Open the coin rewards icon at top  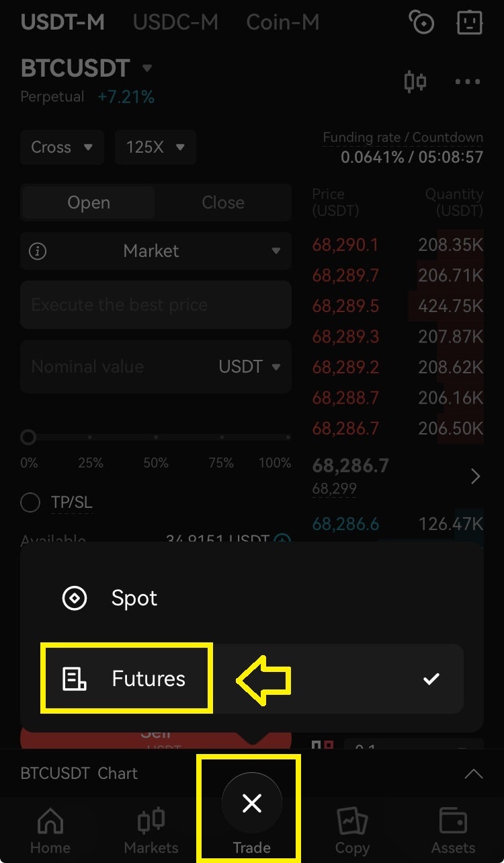point(422,23)
